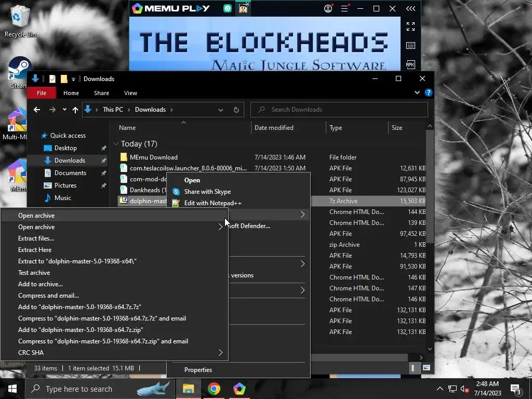Open the Home ribbon tab
Viewport: 532px width, 399px height.
[71, 93]
